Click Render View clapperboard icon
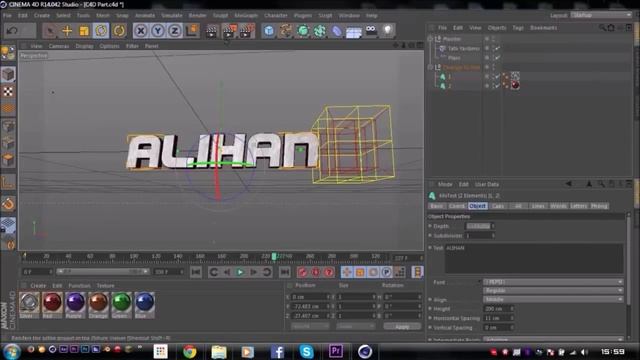This screenshot has height=360, width=640. tap(212, 31)
